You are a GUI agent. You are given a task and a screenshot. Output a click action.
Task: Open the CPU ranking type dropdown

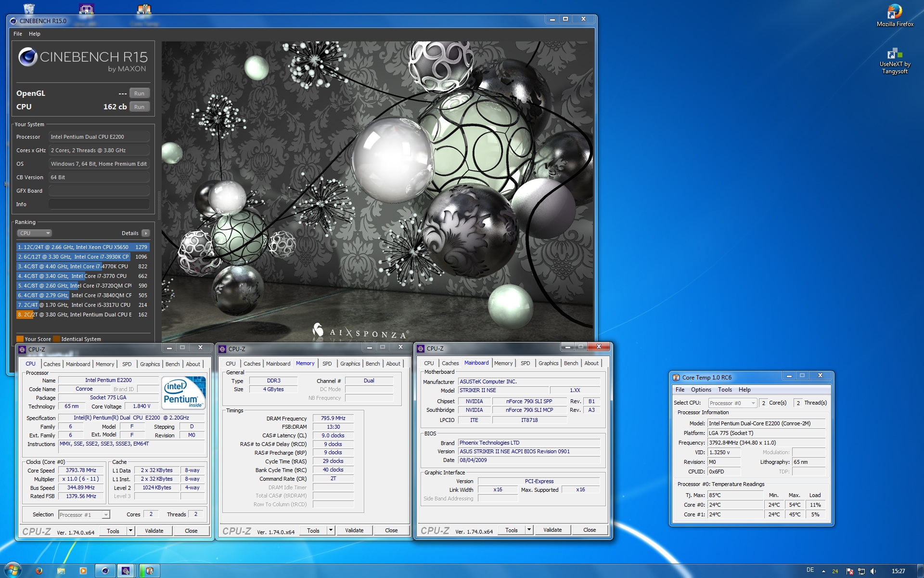tap(35, 233)
